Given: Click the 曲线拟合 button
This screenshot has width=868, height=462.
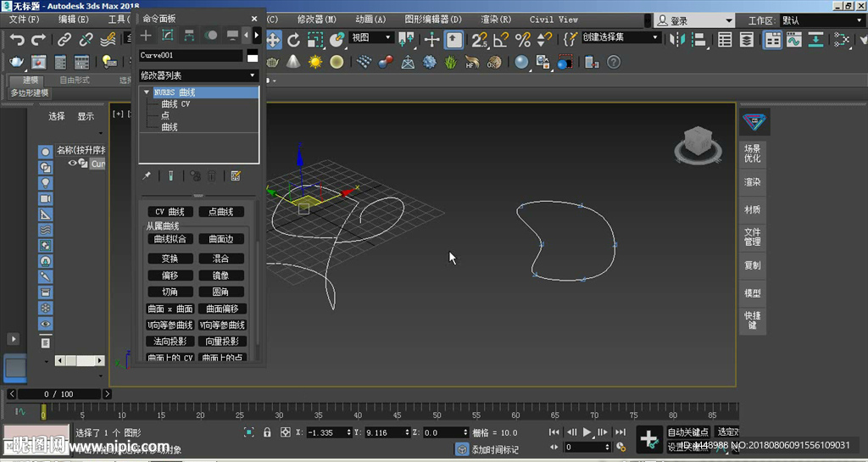Looking at the screenshot, I should tap(170, 239).
